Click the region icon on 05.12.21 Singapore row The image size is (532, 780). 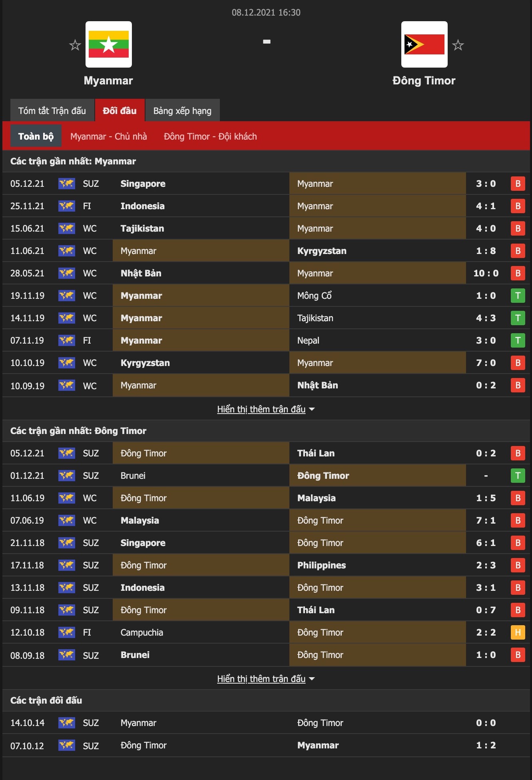tap(67, 184)
